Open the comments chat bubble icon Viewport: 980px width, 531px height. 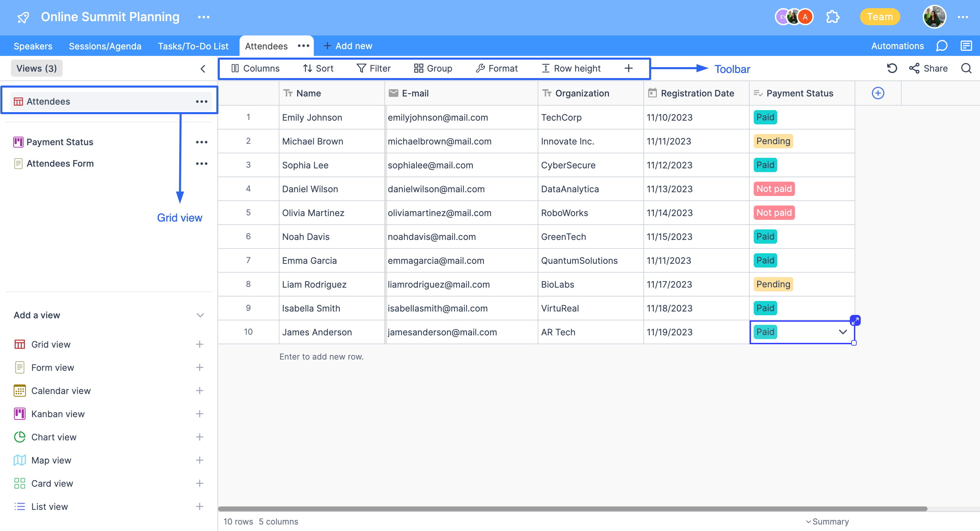tap(941, 46)
